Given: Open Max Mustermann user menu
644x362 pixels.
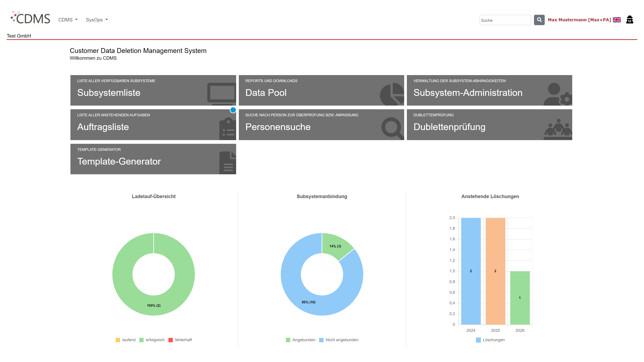Looking at the screenshot, I should [x=579, y=20].
